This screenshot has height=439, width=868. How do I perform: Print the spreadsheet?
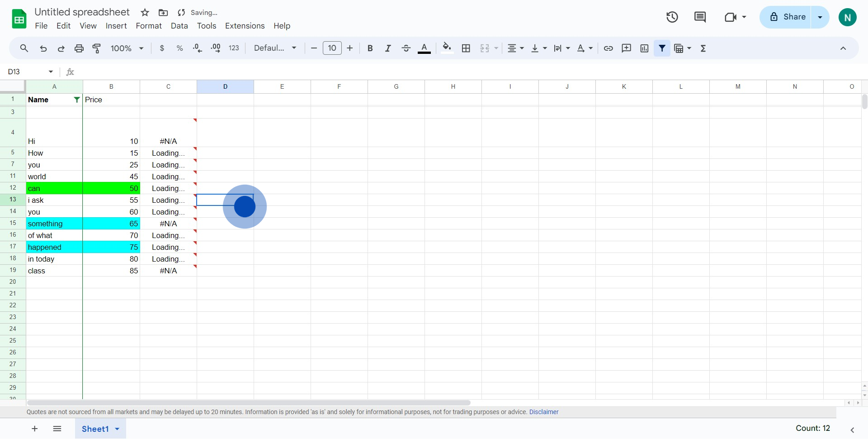[x=79, y=48]
